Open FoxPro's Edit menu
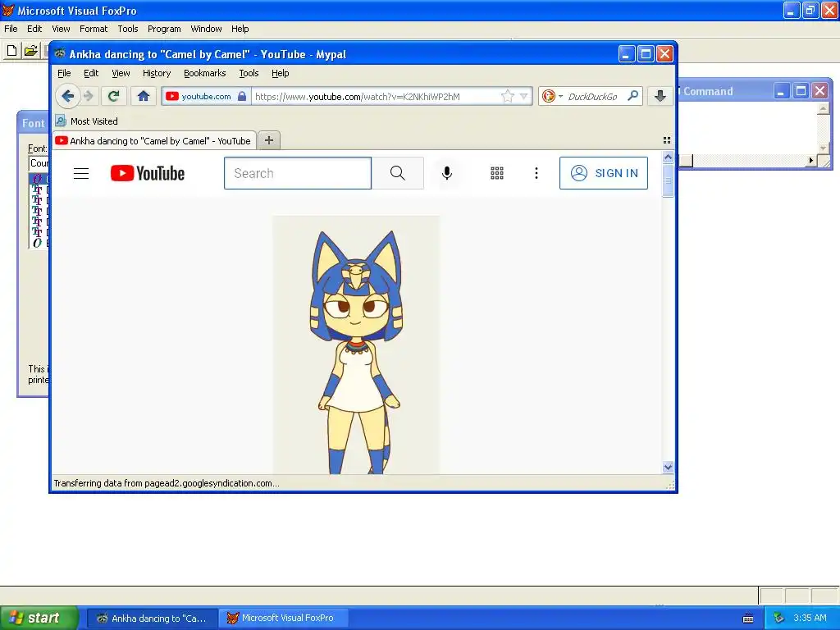 point(34,29)
